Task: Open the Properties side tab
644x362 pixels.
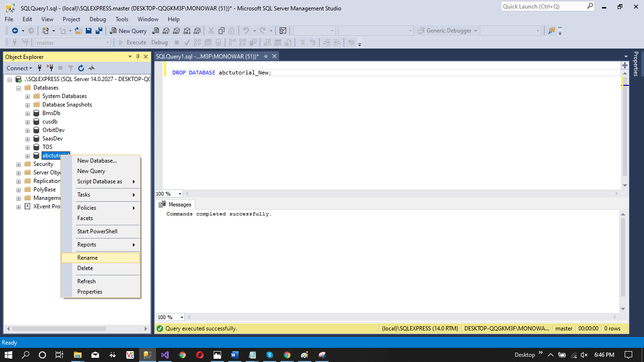Action: [636, 64]
